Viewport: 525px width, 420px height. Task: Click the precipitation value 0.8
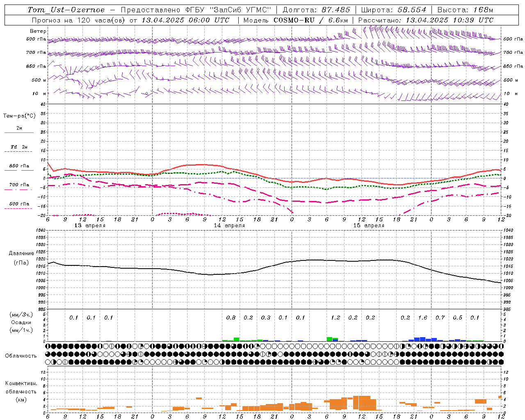(231, 317)
